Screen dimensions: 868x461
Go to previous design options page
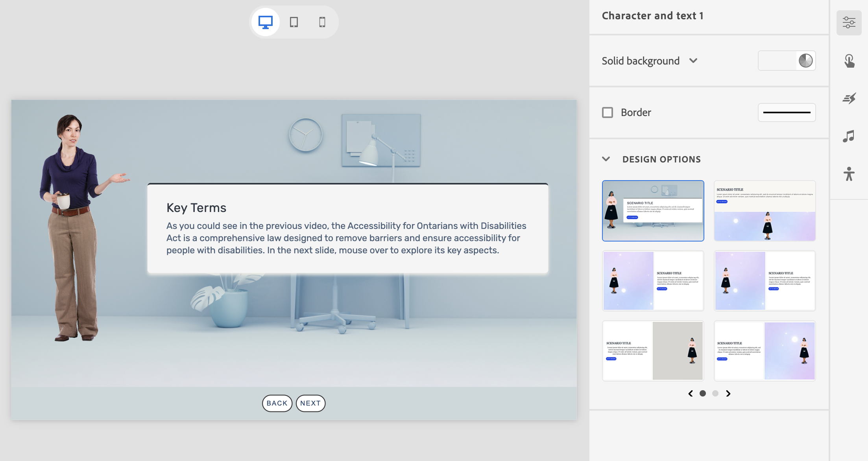[x=691, y=393]
